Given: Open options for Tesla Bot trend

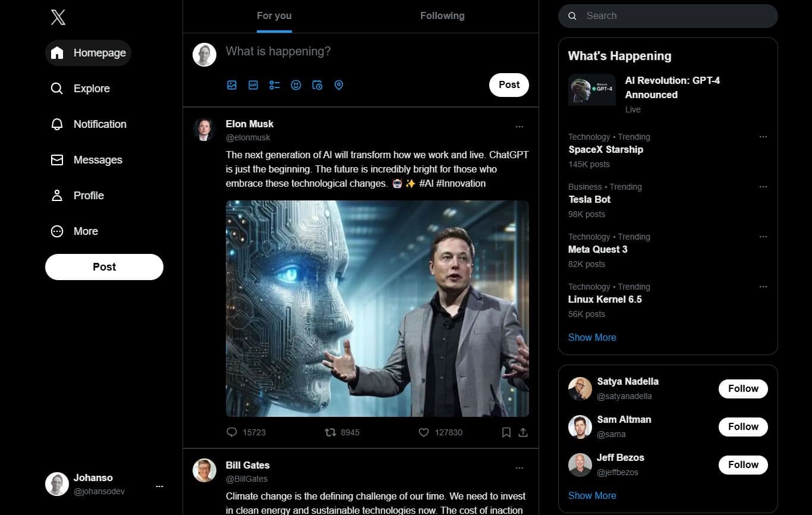Looking at the screenshot, I should [763, 187].
